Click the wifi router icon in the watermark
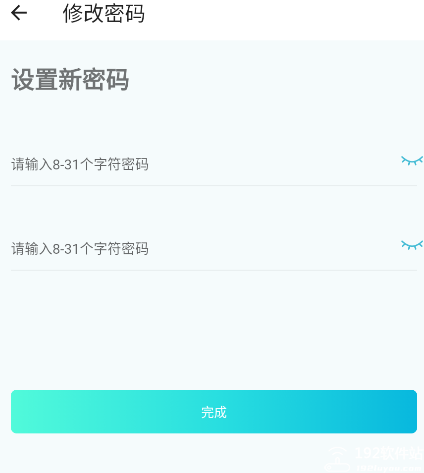Viewport: 424px width, 473px height. (x=337, y=459)
